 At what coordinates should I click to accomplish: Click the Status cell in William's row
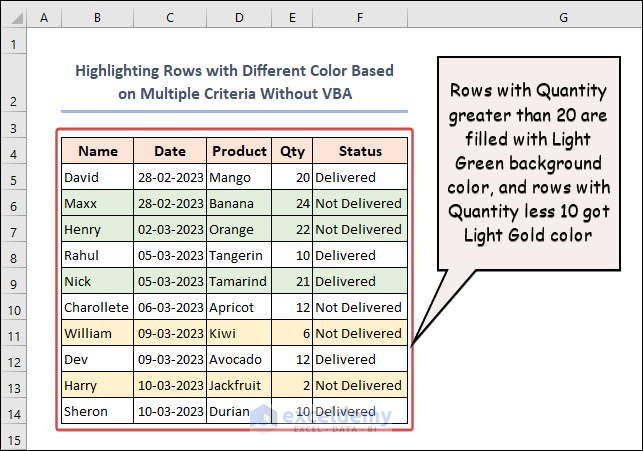tap(360, 333)
